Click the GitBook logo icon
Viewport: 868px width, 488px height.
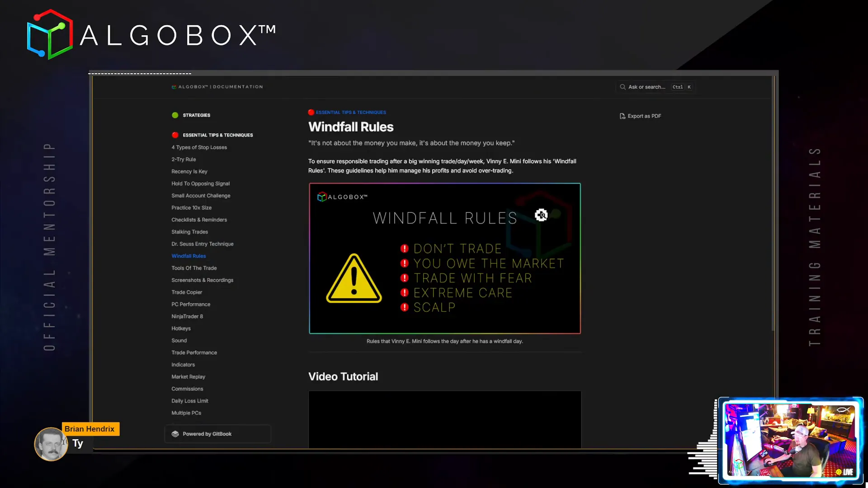175,434
